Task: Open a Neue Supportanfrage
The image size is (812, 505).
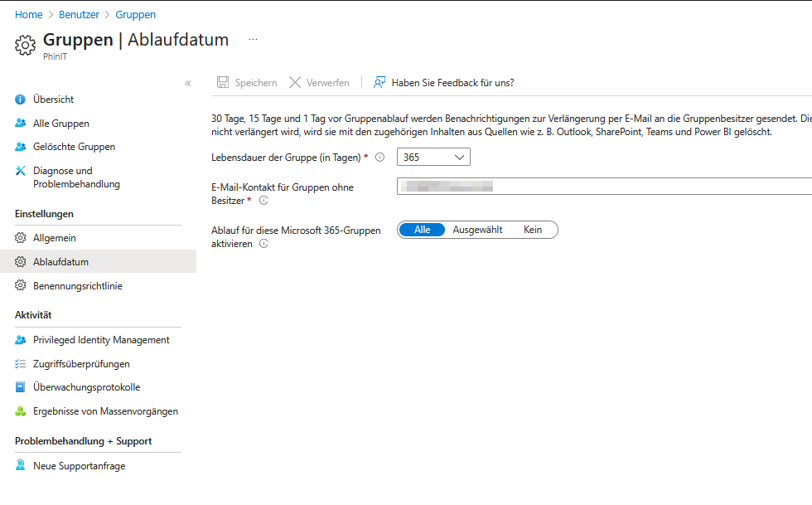Action: tap(79, 465)
